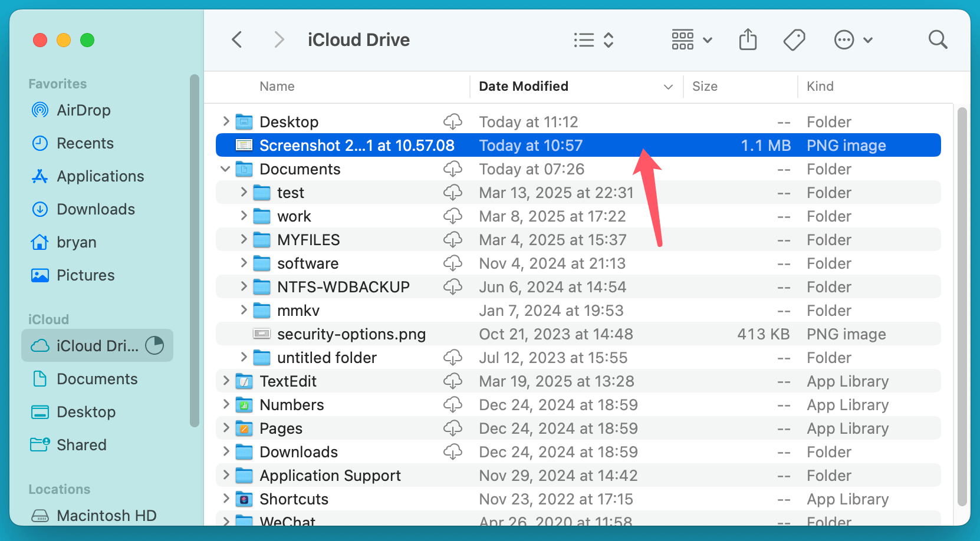
Task: Open Applications from the sidebar
Action: tap(100, 176)
